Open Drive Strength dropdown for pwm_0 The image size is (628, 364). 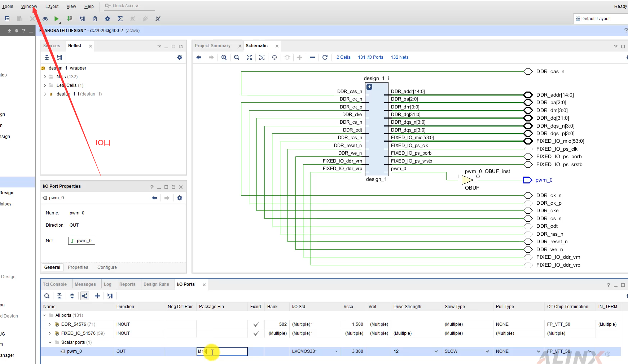tap(436, 351)
